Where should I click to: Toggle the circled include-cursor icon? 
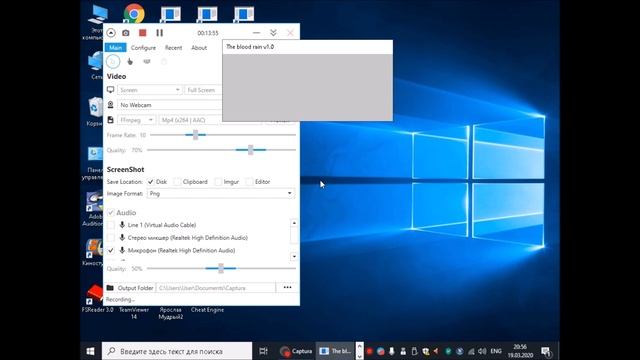tap(113, 62)
